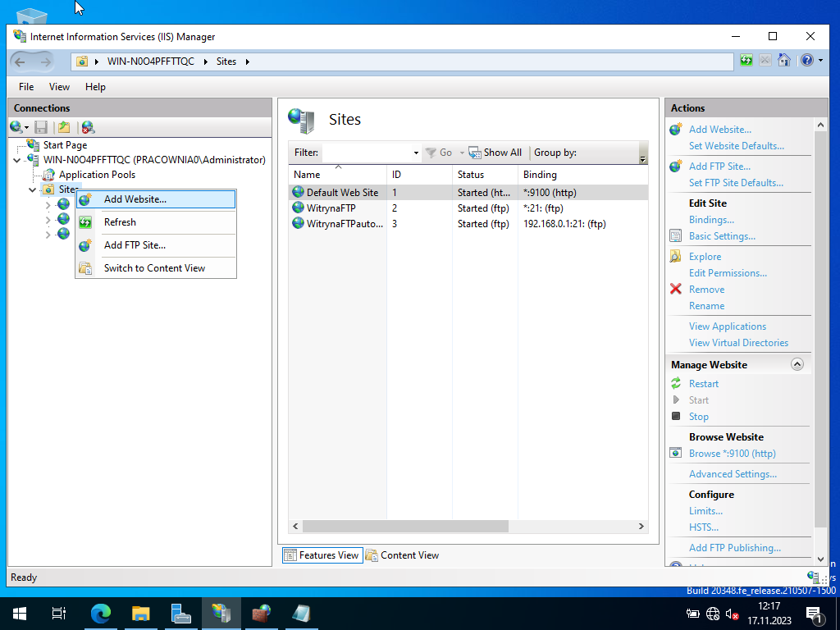Open the Help menu

pyautogui.click(x=95, y=87)
